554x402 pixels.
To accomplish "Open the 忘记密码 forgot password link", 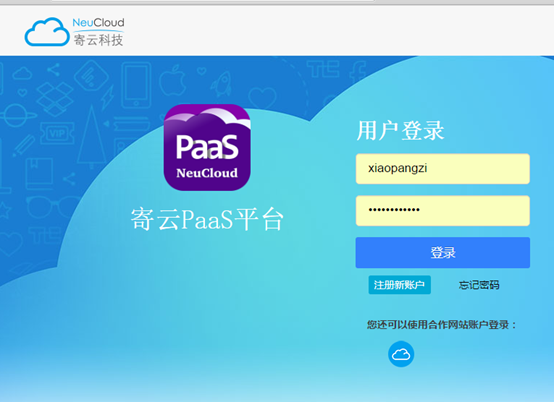I will pyautogui.click(x=479, y=285).
